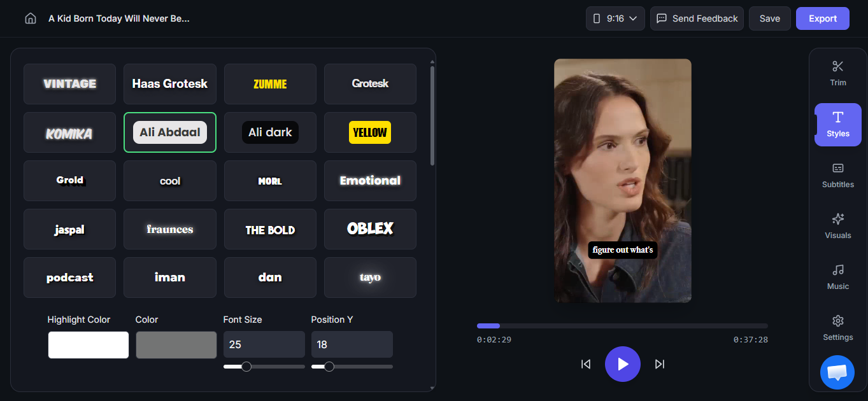This screenshot has width=868, height=401.
Task: Select the podcast caption style
Action: (70, 278)
